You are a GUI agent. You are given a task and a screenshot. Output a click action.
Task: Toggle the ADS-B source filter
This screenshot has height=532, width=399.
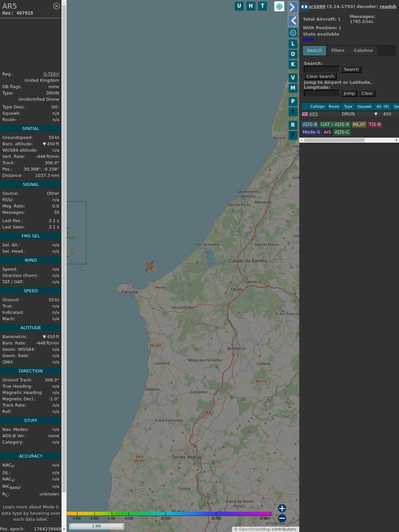310,124
